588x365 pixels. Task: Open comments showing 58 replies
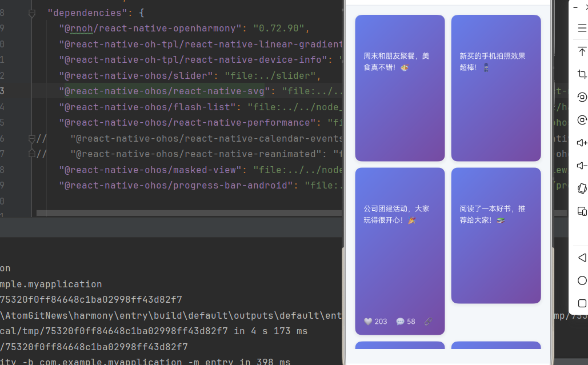[x=406, y=322]
